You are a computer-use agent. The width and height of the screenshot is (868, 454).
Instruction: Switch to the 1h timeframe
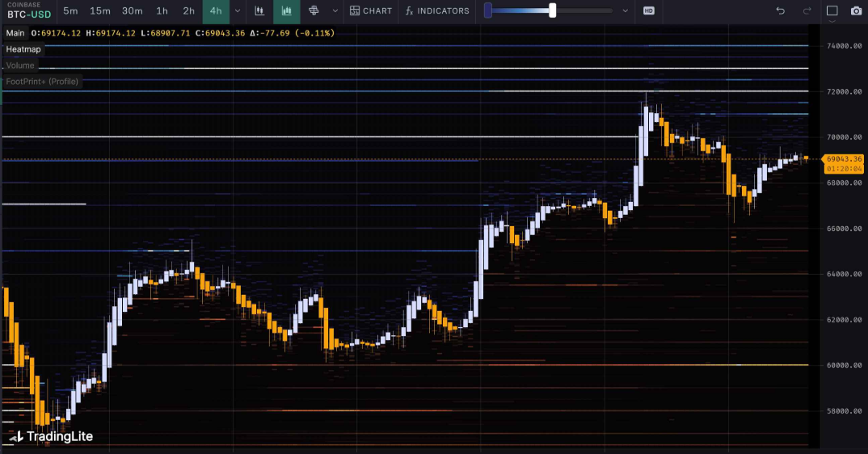click(x=162, y=11)
